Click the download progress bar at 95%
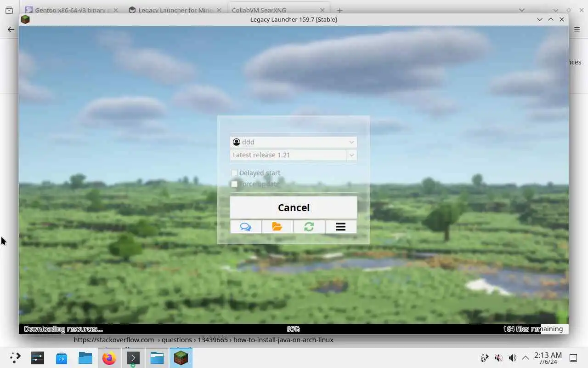This screenshot has height=368, width=588. click(294, 329)
